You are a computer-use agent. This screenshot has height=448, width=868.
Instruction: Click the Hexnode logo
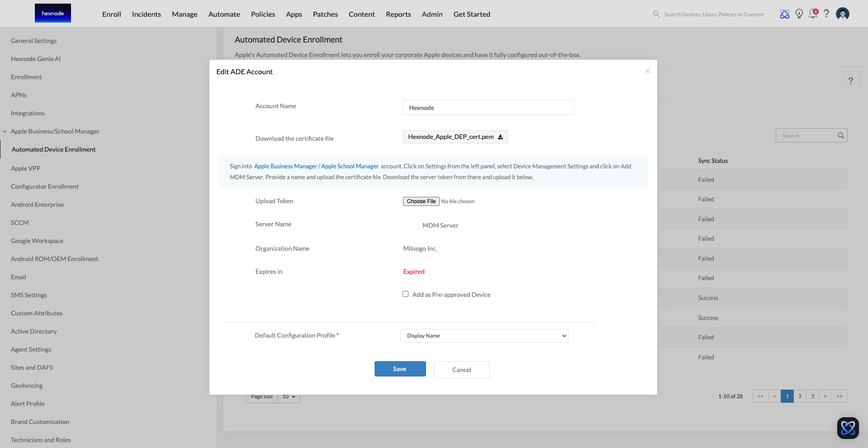pyautogui.click(x=53, y=13)
